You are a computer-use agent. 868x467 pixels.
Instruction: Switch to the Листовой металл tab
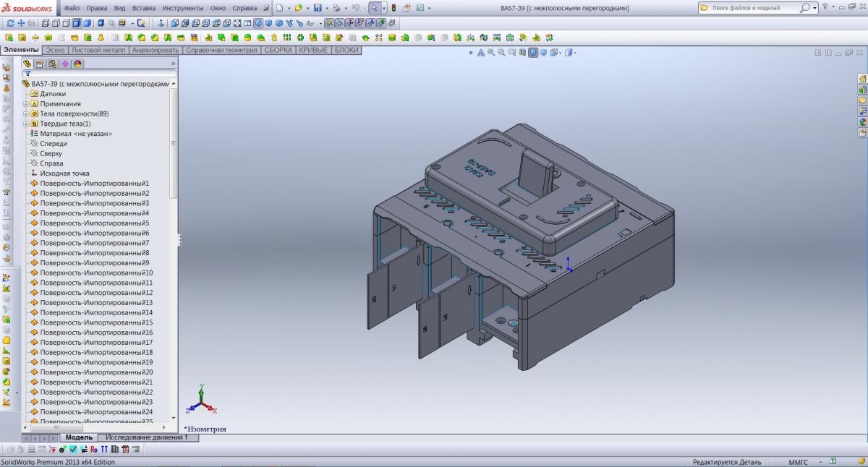coord(98,51)
